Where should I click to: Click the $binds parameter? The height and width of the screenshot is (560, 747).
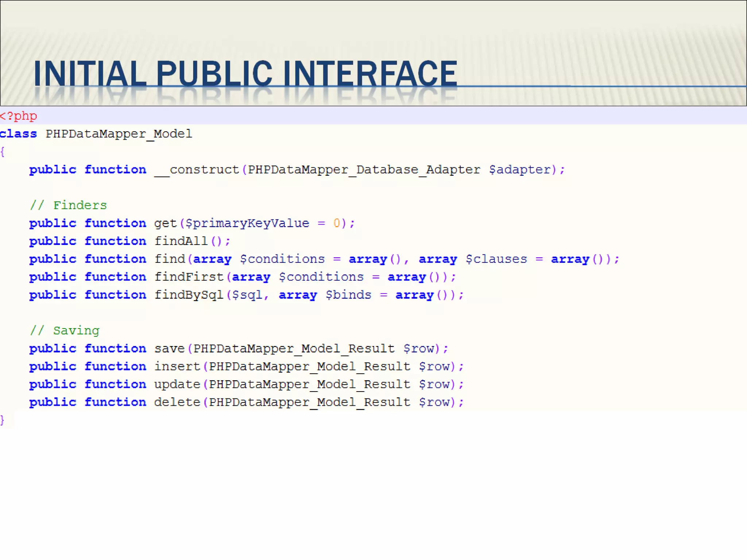pos(348,295)
